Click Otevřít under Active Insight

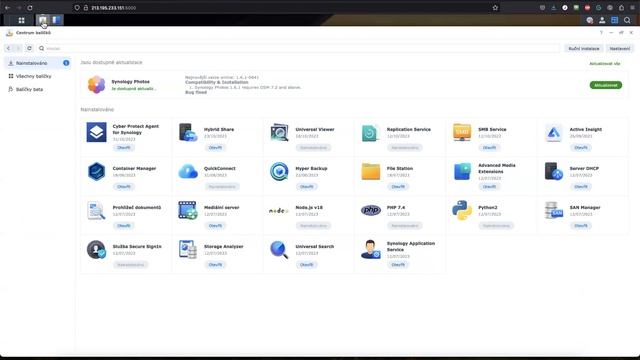[581, 148]
